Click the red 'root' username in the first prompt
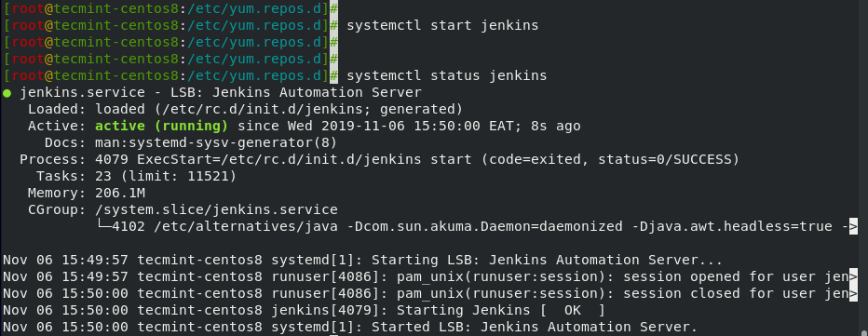The width and height of the screenshot is (868, 336). pyautogui.click(x=28, y=9)
